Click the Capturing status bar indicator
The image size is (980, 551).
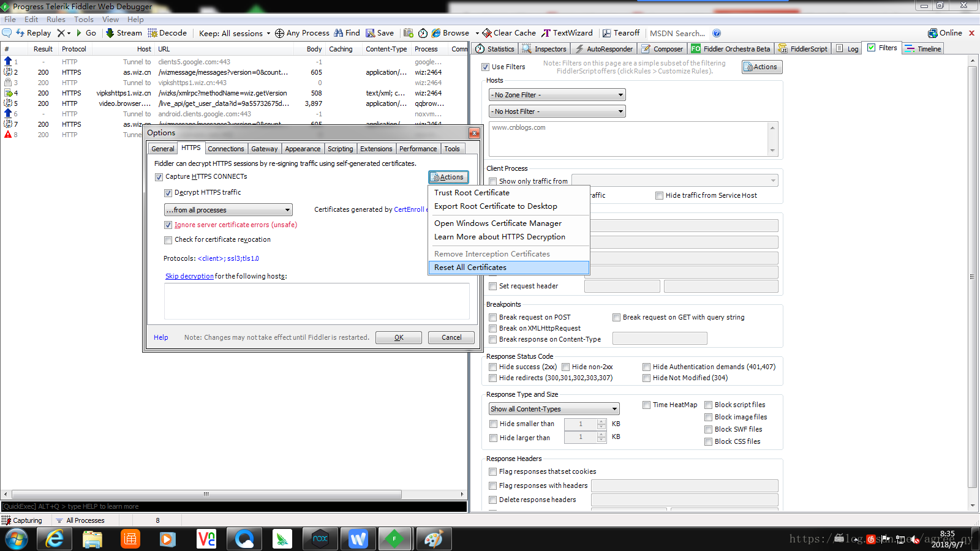[22, 520]
